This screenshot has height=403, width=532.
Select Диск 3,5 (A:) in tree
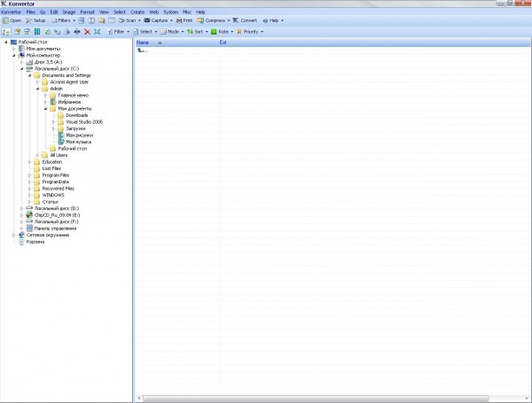click(48, 62)
